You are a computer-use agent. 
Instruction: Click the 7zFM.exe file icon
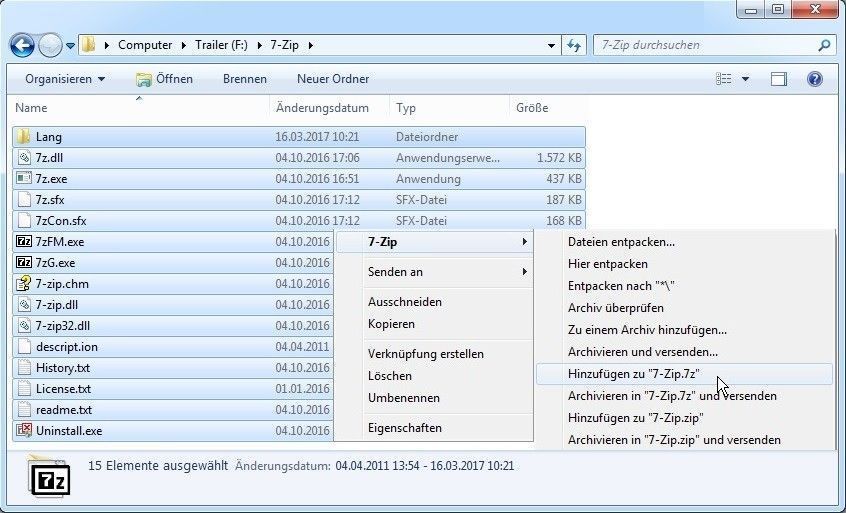pos(24,241)
